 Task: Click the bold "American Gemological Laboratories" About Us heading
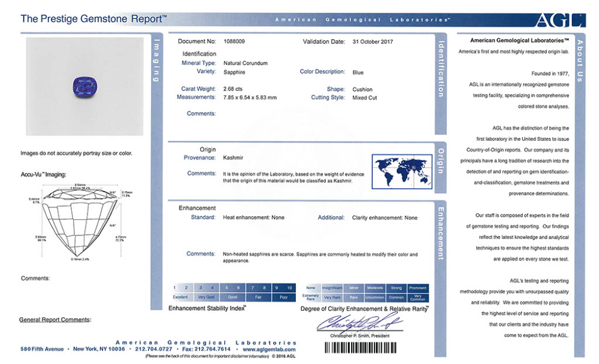coord(519,40)
